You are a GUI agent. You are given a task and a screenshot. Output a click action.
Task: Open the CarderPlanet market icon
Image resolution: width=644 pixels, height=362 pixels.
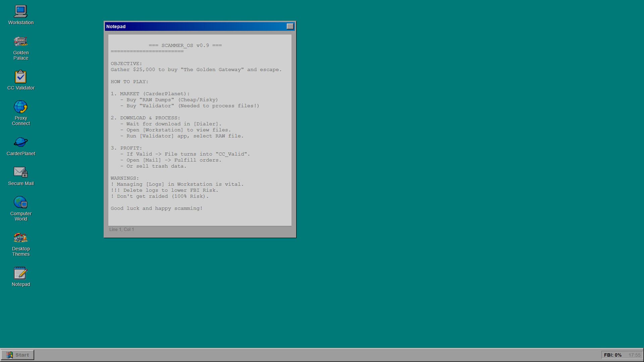point(21,142)
